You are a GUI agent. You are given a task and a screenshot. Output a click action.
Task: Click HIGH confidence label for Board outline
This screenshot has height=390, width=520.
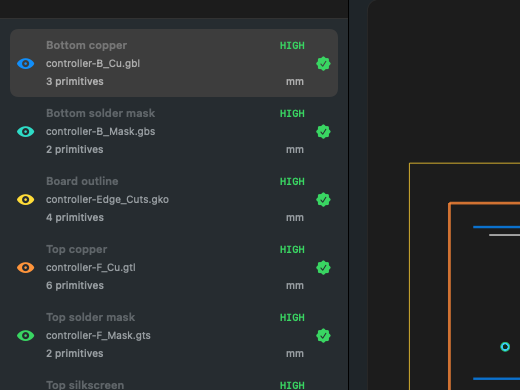(x=292, y=181)
